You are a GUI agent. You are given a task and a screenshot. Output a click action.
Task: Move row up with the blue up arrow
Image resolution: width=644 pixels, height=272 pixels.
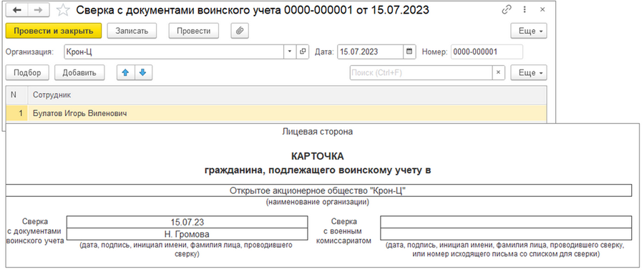(x=126, y=72)
